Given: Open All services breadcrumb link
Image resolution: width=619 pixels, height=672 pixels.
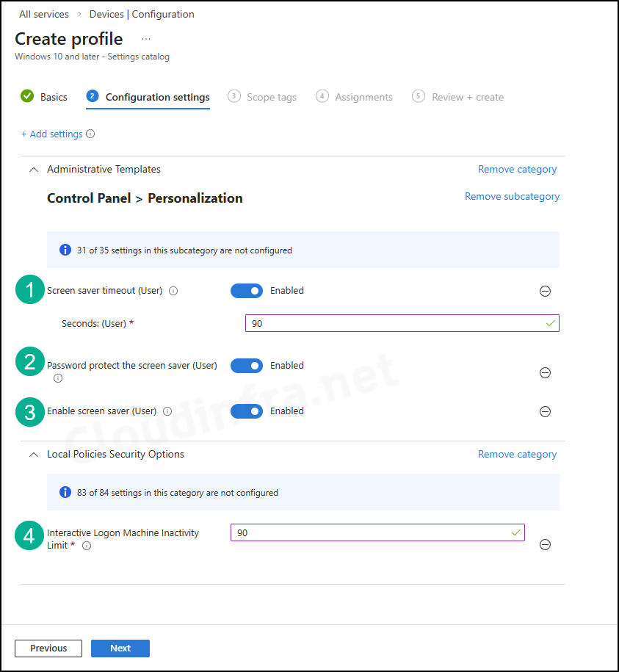Looking at the screenshot, I should [43, 14].
